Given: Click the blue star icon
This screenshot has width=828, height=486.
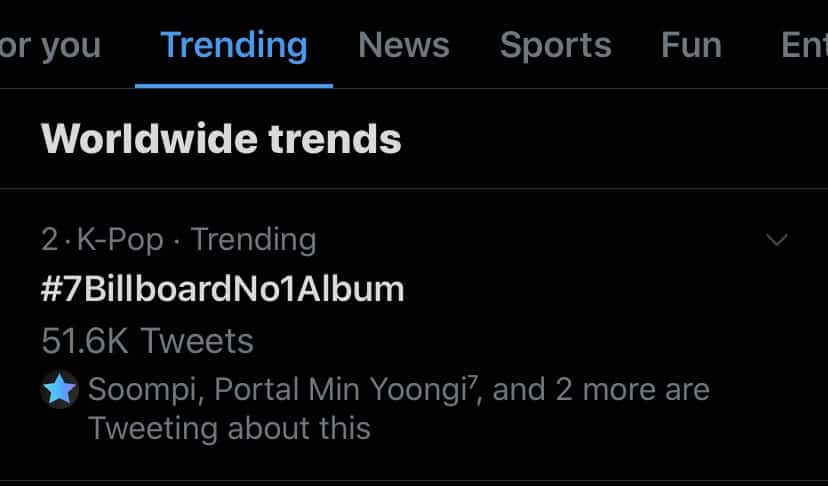Looking at the screenshot, I should click(x=60, y=390).
